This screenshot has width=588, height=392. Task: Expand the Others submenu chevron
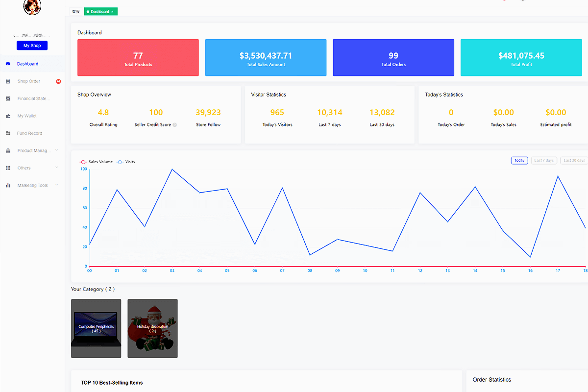57,168
